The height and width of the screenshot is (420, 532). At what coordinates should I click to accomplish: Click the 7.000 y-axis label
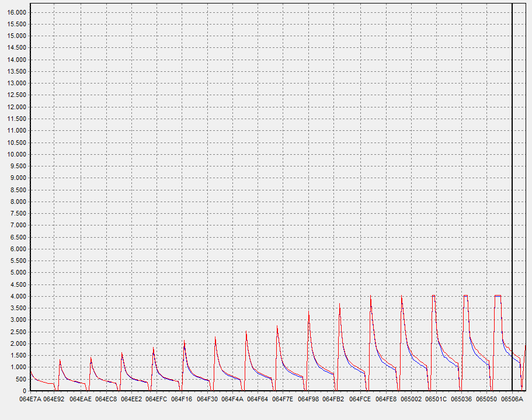pos(18,225)
